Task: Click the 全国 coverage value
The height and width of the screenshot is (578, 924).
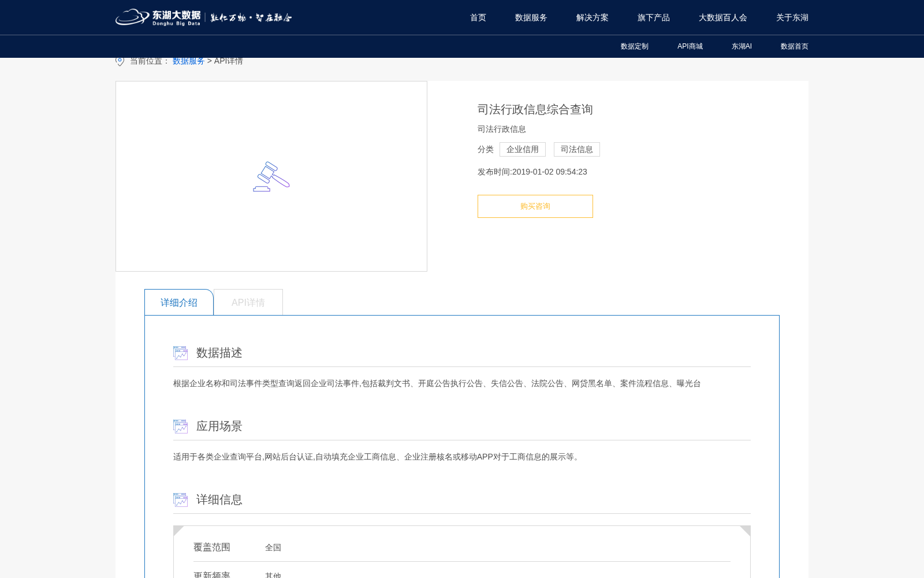Action: 273,548
